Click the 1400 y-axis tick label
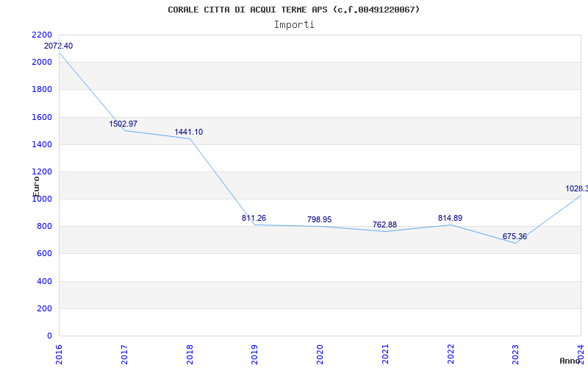The width and height of the screenshot is (588, 368). click(42, 144)
